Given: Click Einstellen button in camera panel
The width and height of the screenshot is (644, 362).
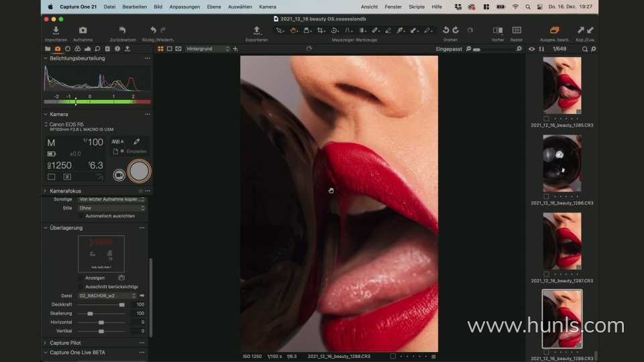Looking at the screenshot, I should coord(136,152).
